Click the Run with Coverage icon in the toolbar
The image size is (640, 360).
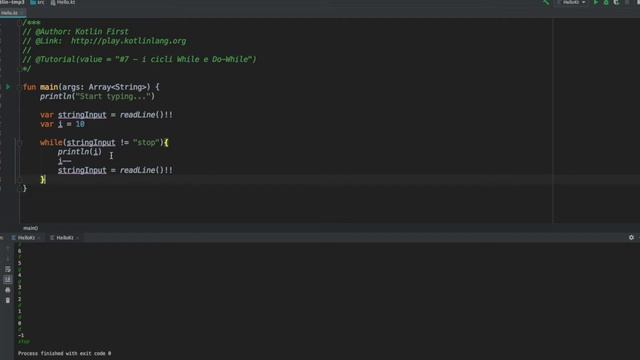tap(616, 2)
